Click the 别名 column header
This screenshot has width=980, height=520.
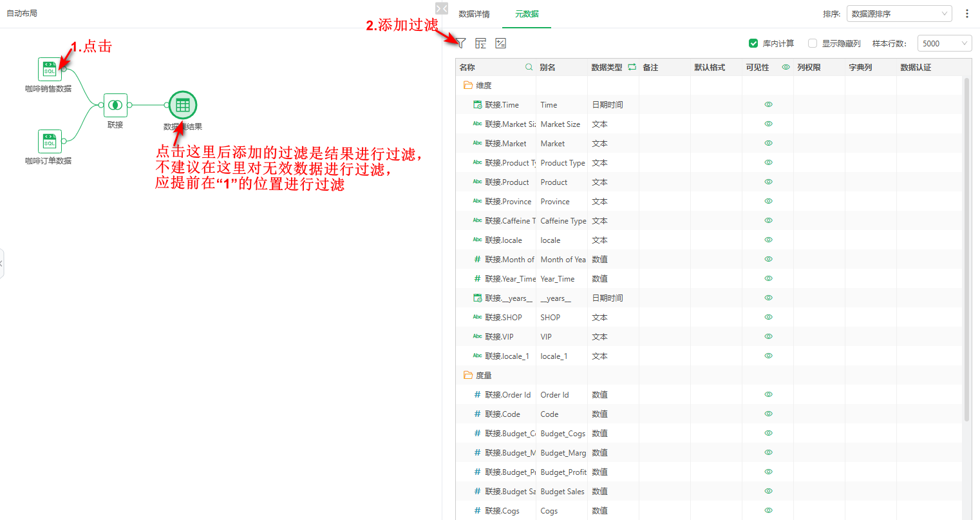pyautogui.click(x=547, y=67)
